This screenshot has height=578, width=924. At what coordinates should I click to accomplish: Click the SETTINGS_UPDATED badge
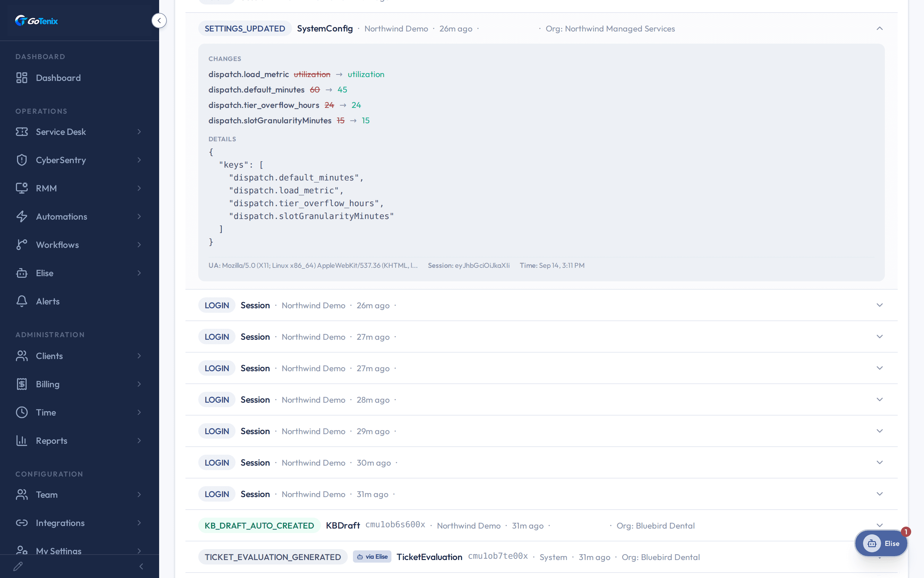click(x=245, y=29)
